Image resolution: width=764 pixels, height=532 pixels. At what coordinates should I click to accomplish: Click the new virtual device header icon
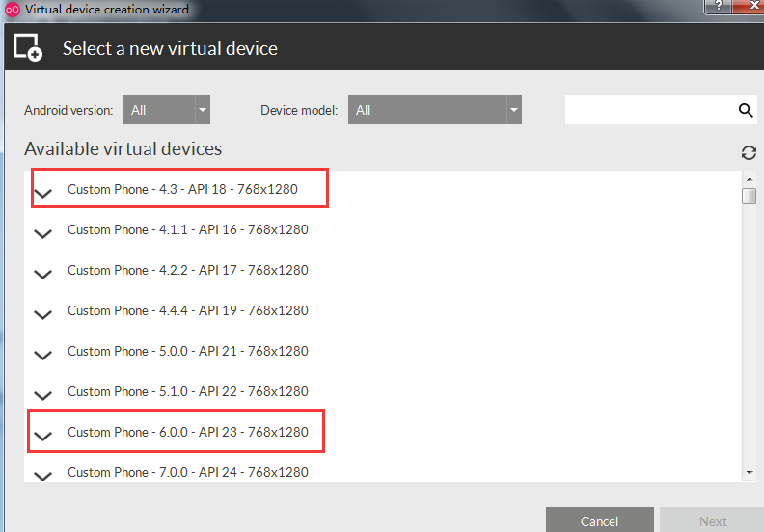[27, 47]
